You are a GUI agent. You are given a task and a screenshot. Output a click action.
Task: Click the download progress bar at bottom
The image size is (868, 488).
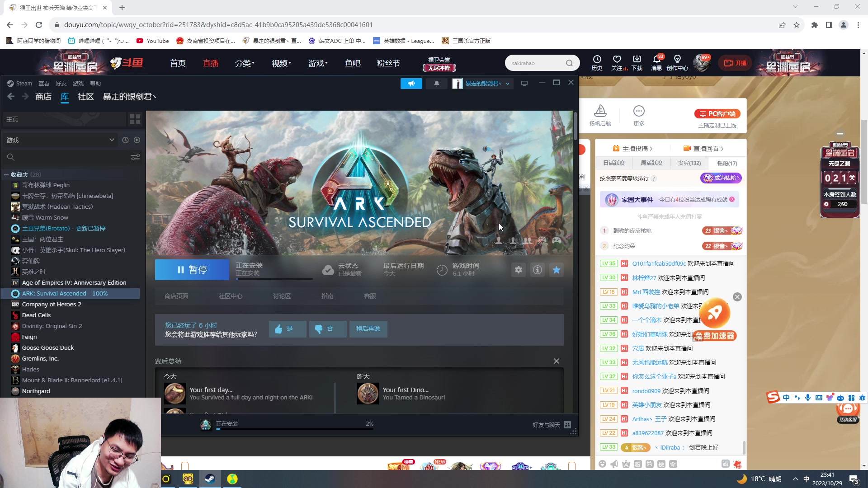click(294, 429)
